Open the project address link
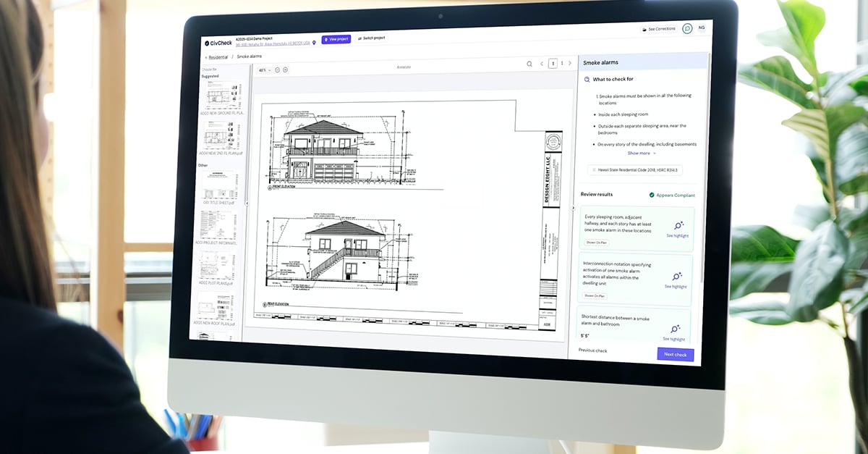Viewport: 868px width, 454px height. click(273, 43)
